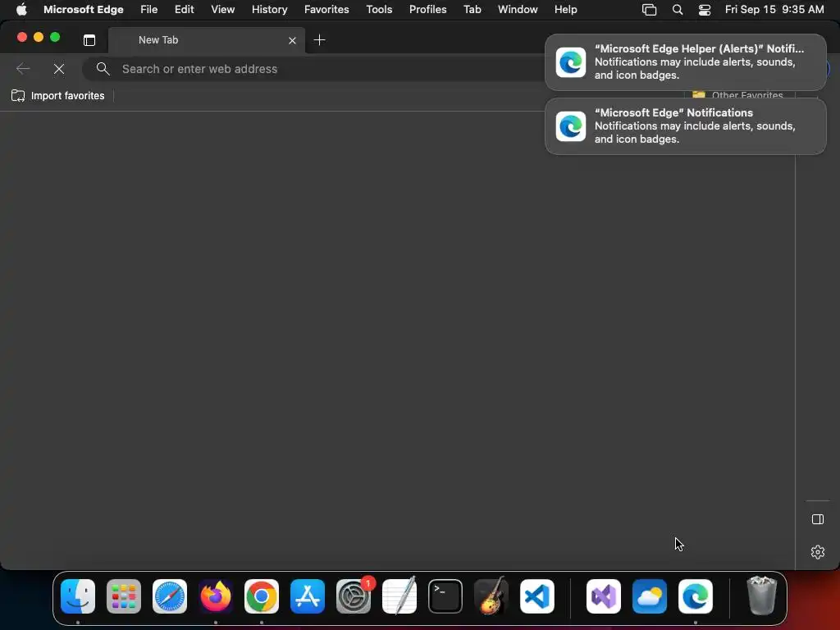Toggle the sidebar visibility icon

(x=818, y=519)
